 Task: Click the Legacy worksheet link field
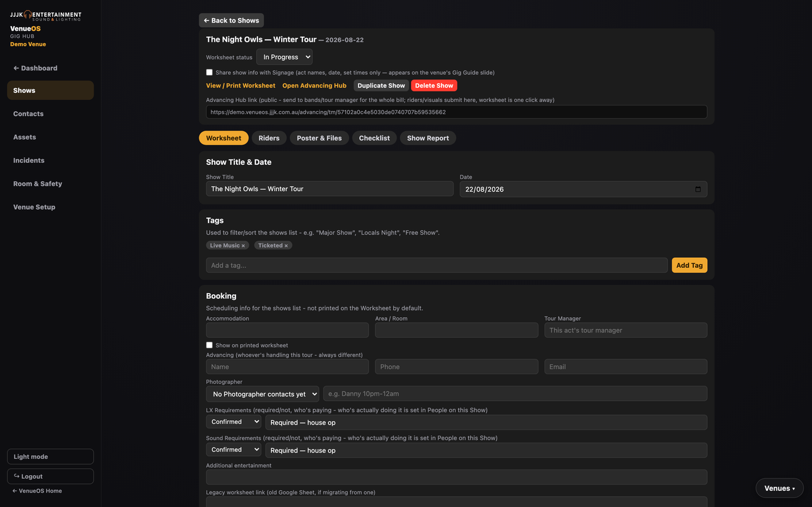point(457,502)
